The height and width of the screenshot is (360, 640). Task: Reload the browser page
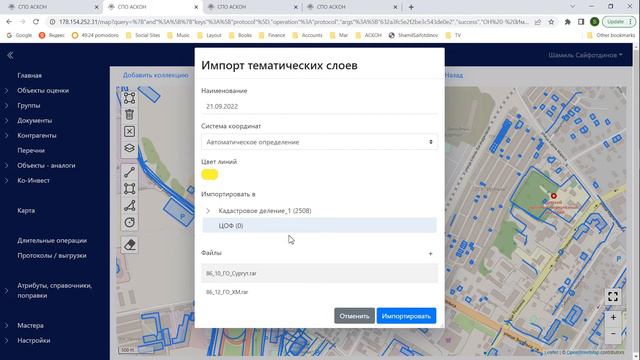click(x=36, y=22)
